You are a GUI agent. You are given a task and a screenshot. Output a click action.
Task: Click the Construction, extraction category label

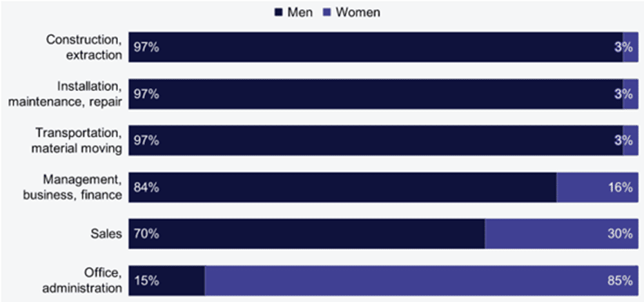pyautogui.click(x=84, y=47)
